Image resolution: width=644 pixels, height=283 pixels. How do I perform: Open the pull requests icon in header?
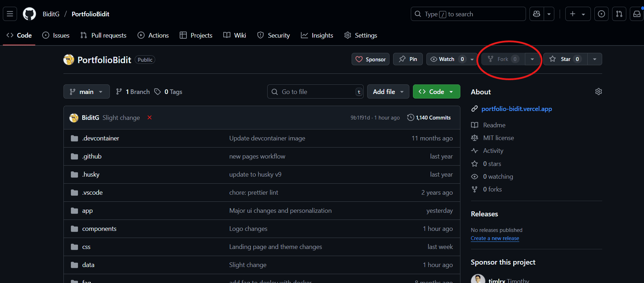pos(619,14)
